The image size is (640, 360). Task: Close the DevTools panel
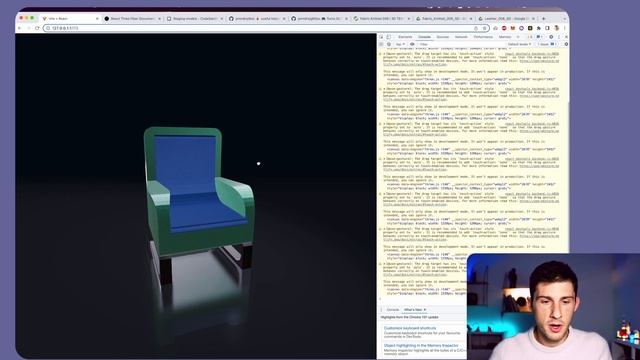pos(566,37)
